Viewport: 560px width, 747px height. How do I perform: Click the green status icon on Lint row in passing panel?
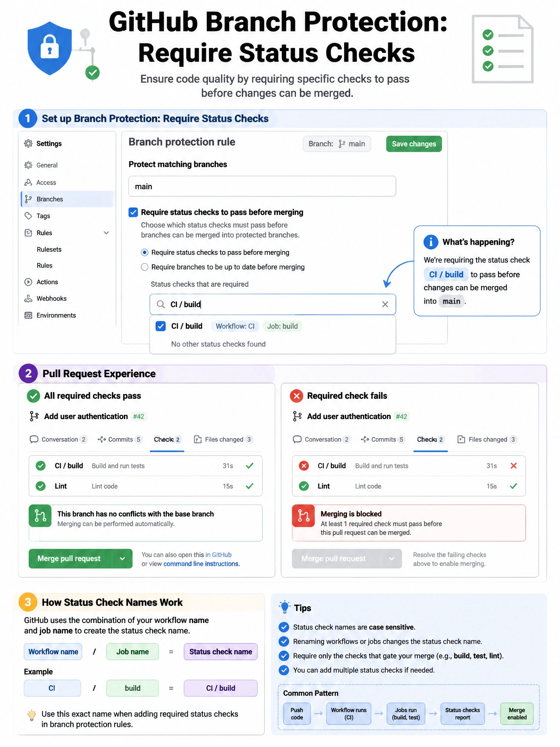41,486
